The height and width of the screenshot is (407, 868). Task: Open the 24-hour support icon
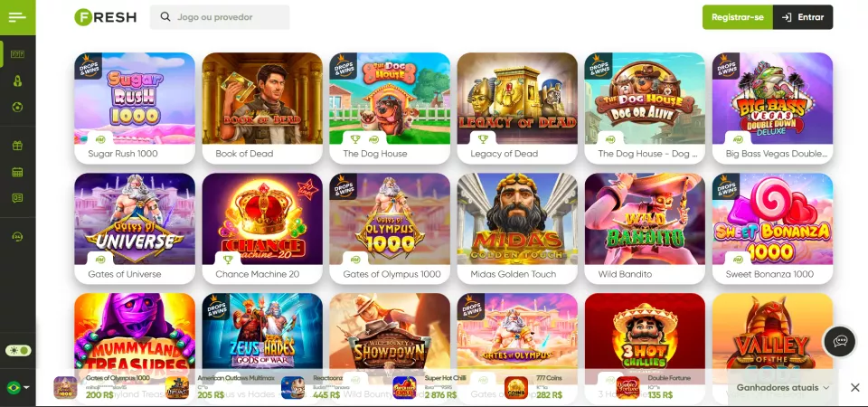click(x=18, y=236)
